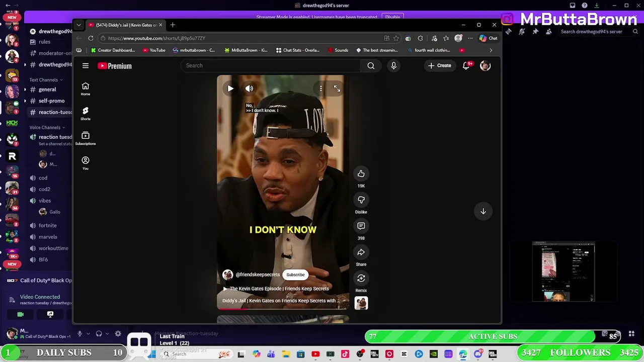Like the Short with thumbs-up icon
This screenshot has width=644, height=362.
pyautogui.click(x=361, y=174)
